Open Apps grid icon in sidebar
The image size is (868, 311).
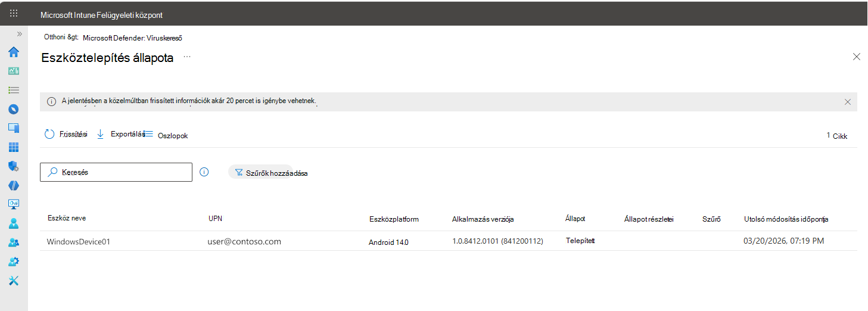coord(14,147)
